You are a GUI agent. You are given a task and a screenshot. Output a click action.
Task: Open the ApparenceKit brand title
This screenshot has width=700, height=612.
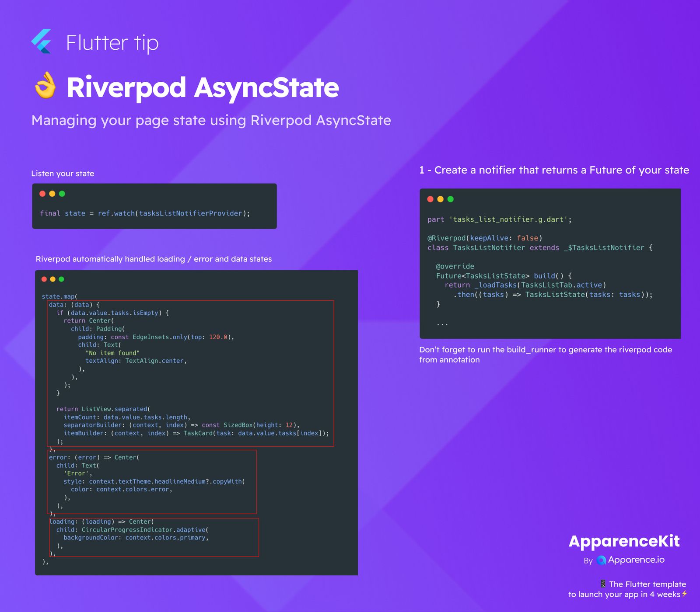point(624,541)
